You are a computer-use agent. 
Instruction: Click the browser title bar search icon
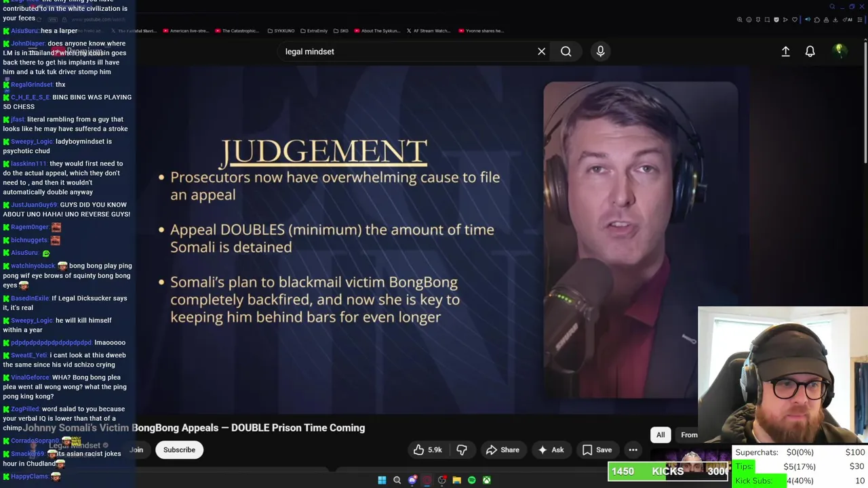[x=832, y=7]
